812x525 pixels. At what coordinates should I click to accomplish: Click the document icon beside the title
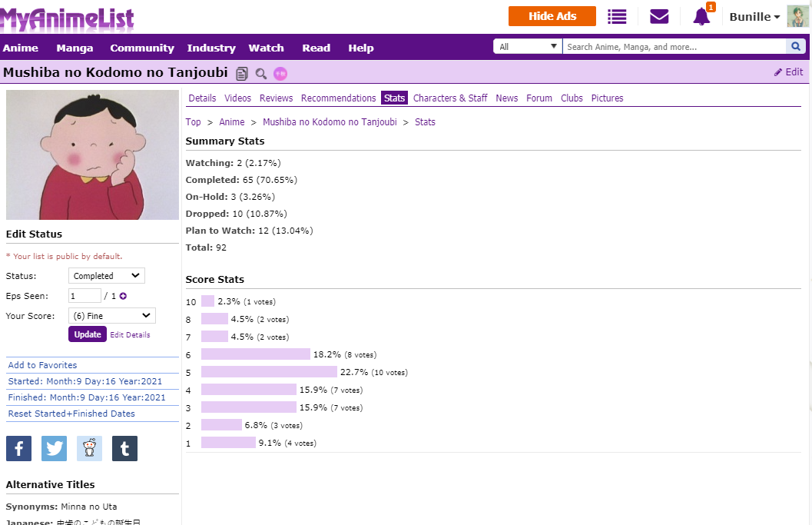(x=242, y=74)
